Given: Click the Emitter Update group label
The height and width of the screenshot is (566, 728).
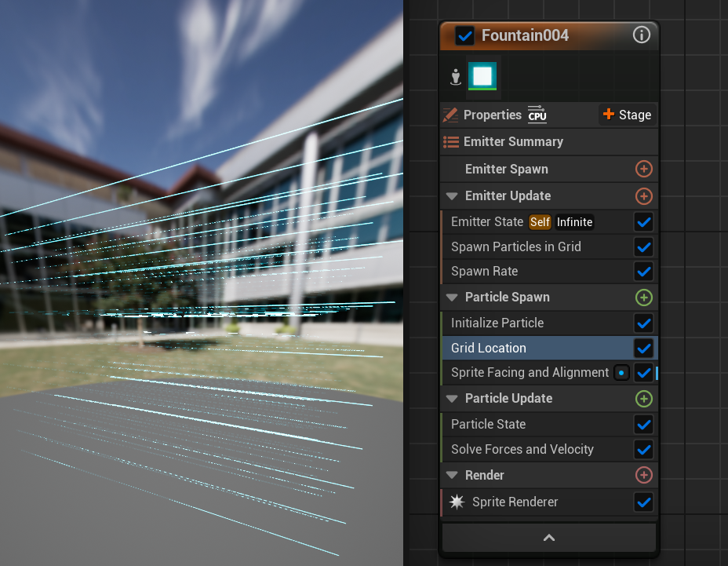Looking at the screenshot, I should coord(508,195).
